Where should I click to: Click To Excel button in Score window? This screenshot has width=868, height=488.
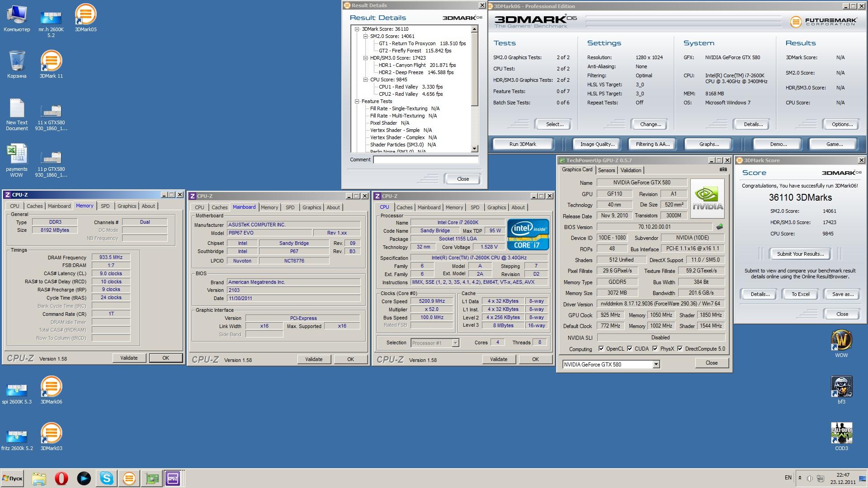800,294
